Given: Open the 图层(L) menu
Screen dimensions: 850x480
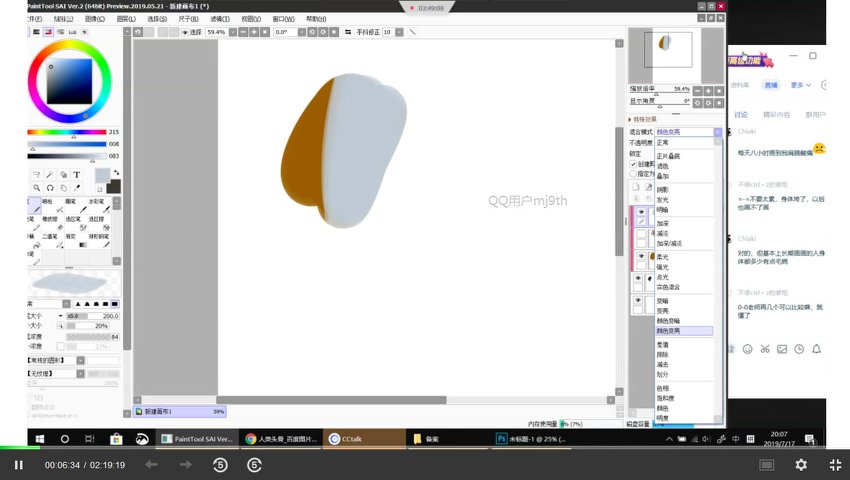Looking at the screenshot, I should tap(125, 18).
